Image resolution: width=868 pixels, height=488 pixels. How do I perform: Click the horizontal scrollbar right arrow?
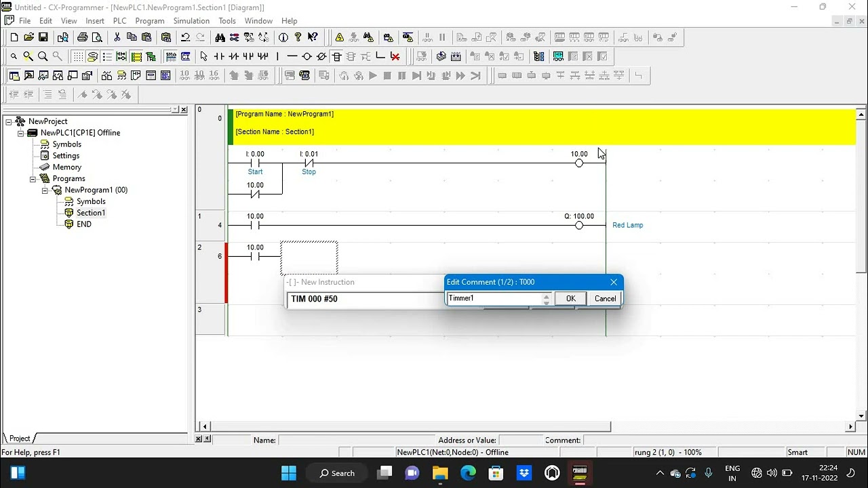850,427
